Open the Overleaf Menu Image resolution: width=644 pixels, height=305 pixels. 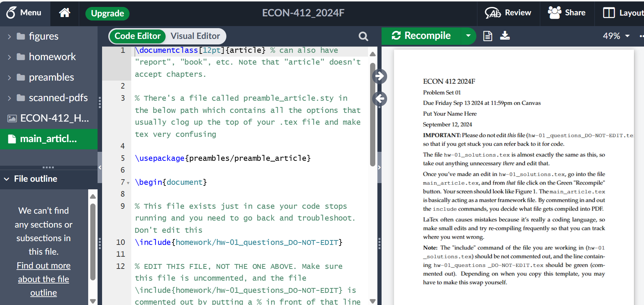pyautogui.click(x=24, y=13)
